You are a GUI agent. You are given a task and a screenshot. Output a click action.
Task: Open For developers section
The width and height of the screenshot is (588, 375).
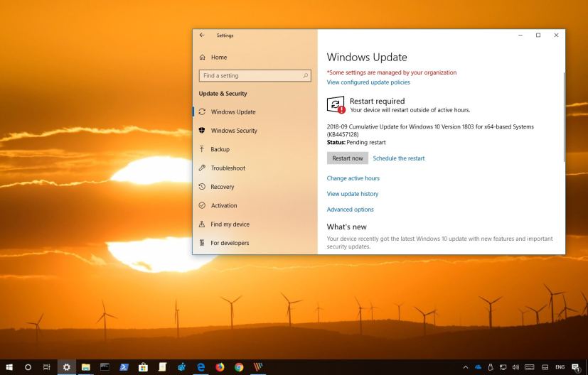(x=255, y=243)
